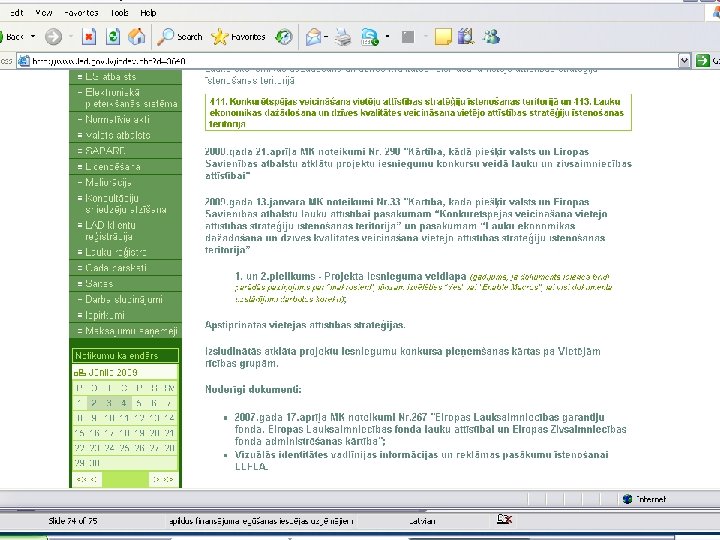Click the yellow note toolbar icon
This screenshot has width=720, height=540.
[443, 37]
